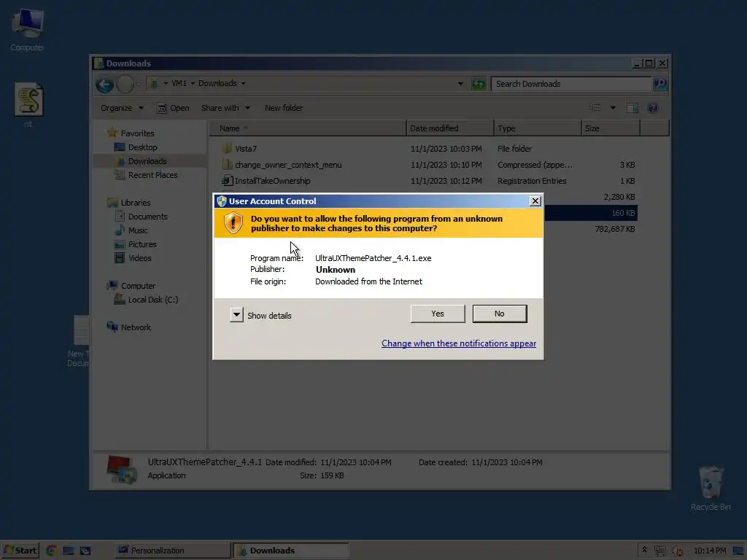Image resolution: width=747 pixels, height=560 pixels.
Task: Open the address bar history dropdown
Action: [460, 84]
